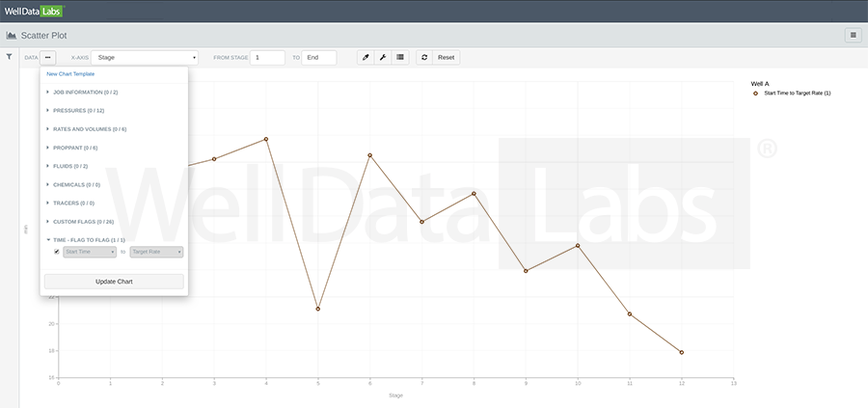Click the To stage End input field
Viewport: 868px width, 408px height.
coord(319,58)
